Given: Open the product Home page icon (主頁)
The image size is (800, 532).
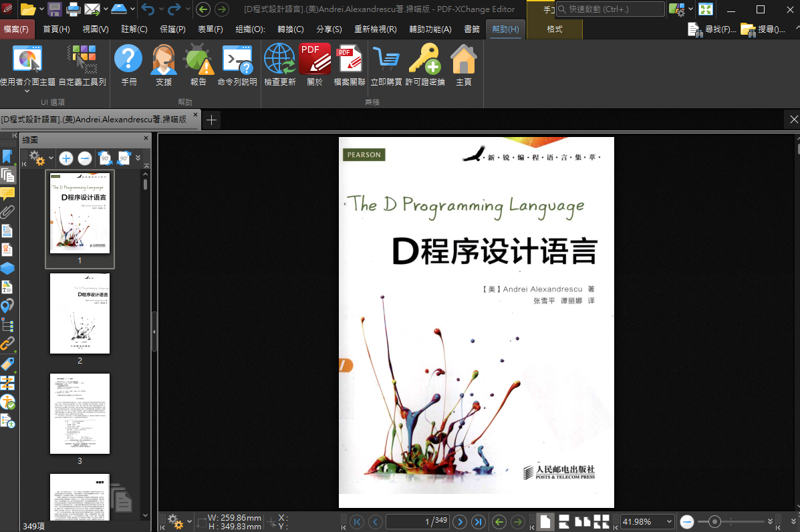Looking at the screenshot, I should (463, 66).
